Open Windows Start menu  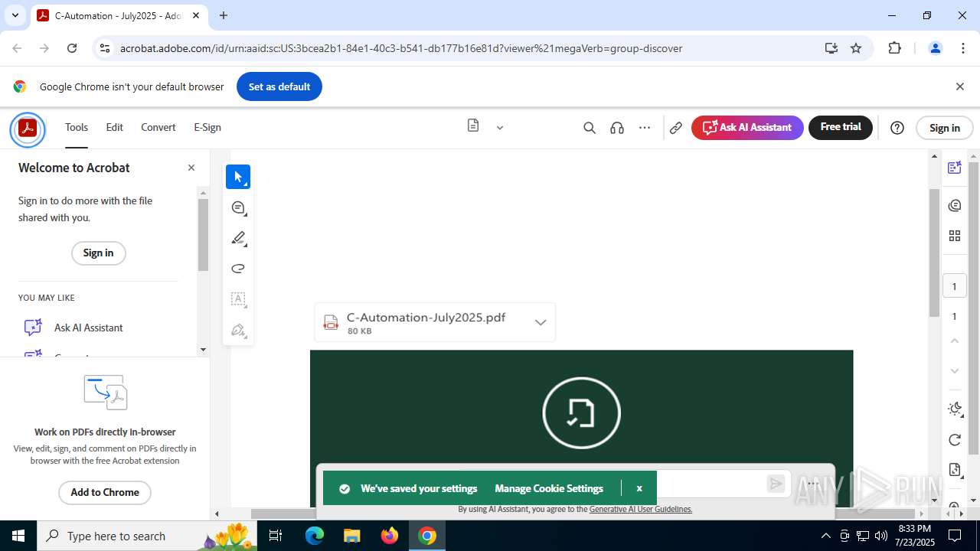pyautogui.click(x=18, y=536)
